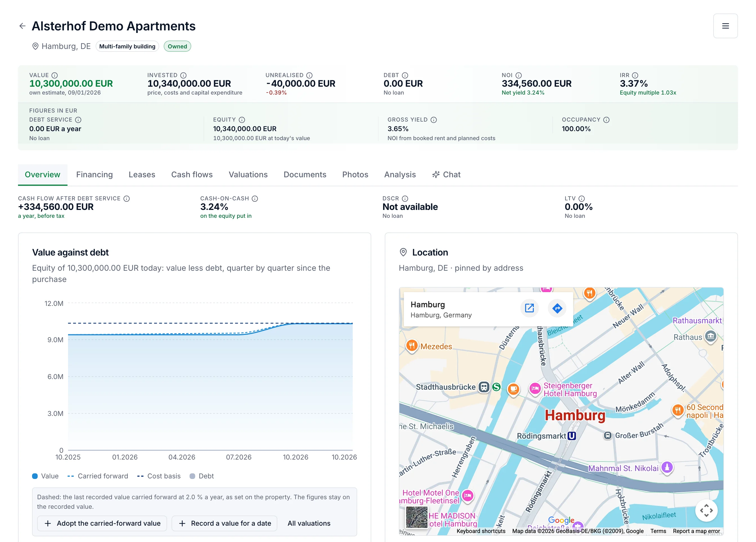This screenshot has height=542, width=756.
Task: Open the map Terms link
Action: point(658,531)
